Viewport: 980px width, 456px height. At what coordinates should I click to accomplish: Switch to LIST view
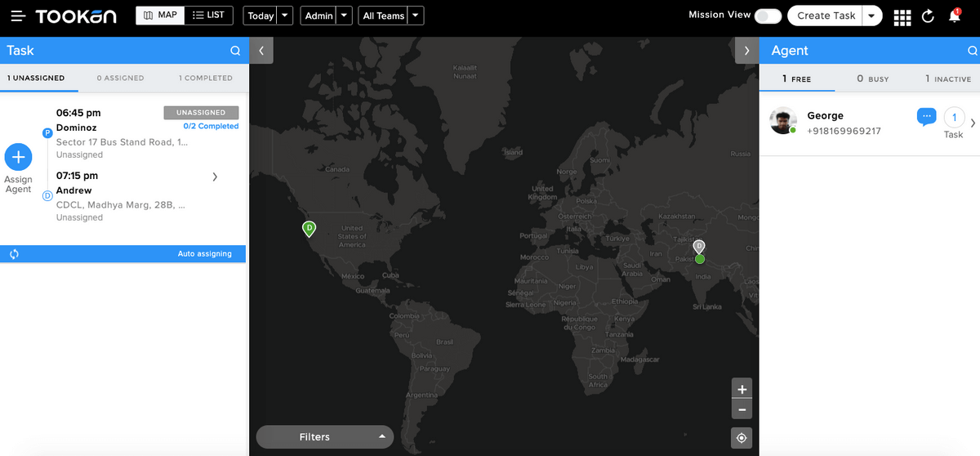click(x=208, y=16)
